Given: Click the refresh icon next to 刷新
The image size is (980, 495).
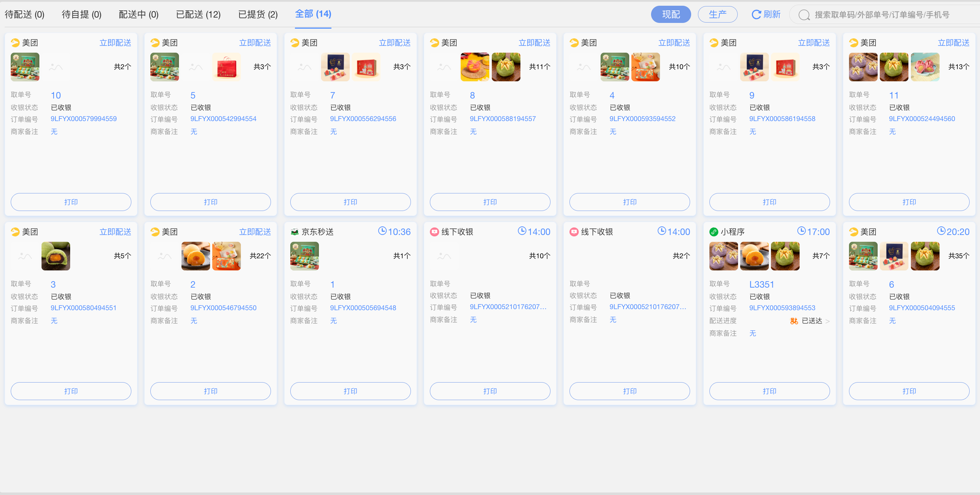Looking at the screenshot, I should point(756,14).
